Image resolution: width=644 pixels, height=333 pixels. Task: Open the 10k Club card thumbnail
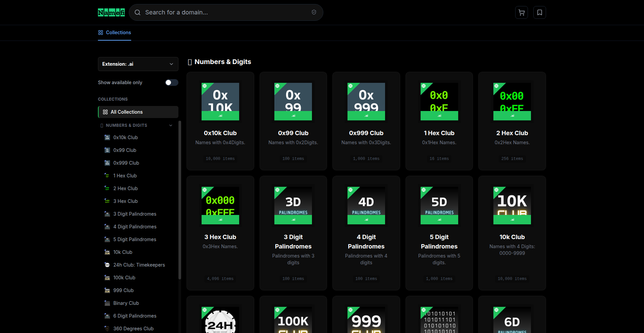pos(512,205)
